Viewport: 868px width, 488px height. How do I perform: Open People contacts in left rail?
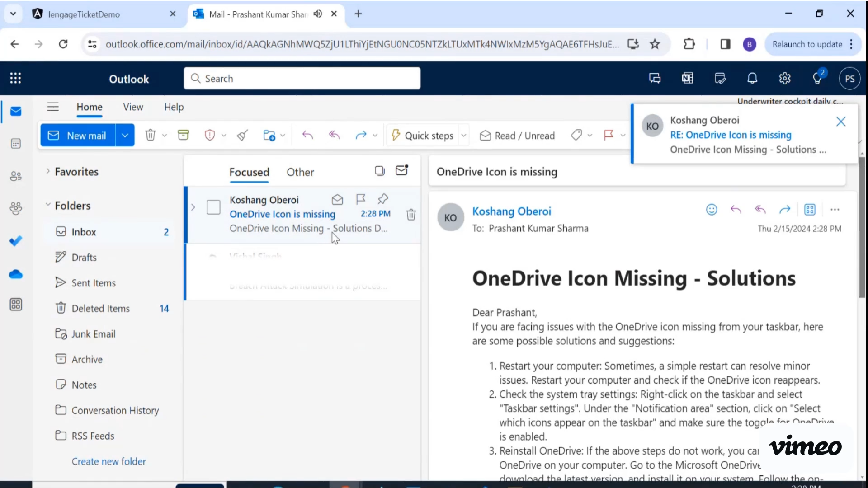16,176
